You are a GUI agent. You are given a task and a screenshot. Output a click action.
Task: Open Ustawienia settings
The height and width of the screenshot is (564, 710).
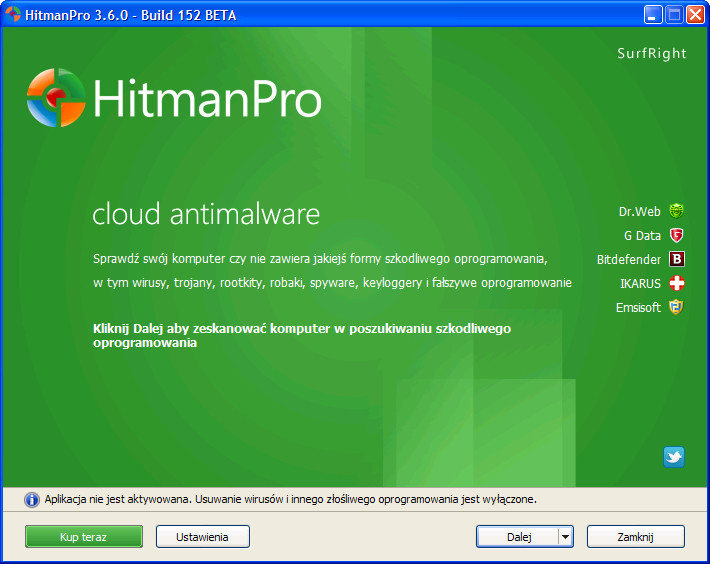(x=202, y=537)
